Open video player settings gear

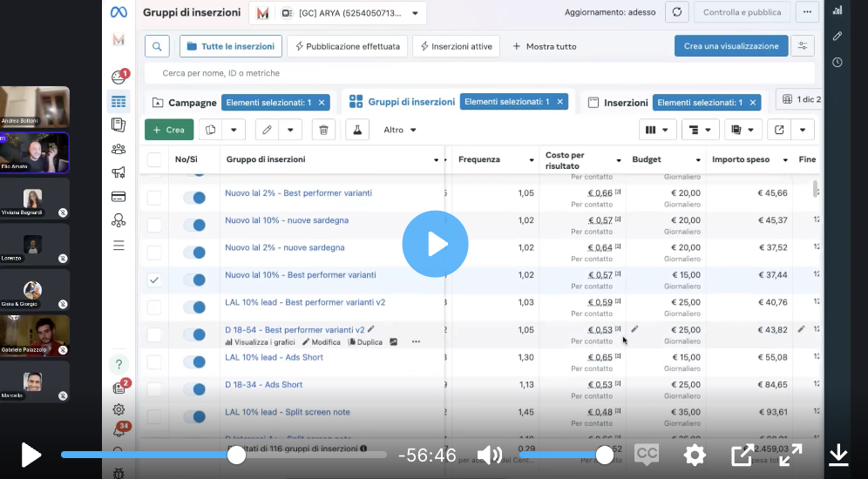(x=695, y=455)
